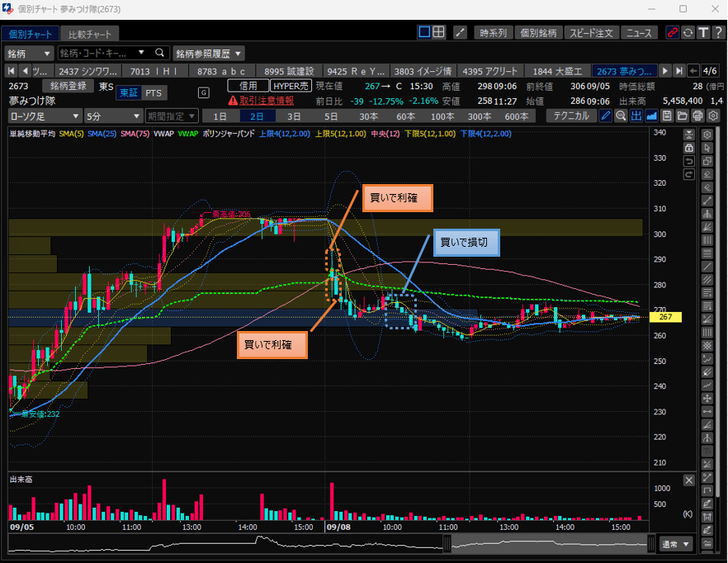728x563 pixels.
Task: Click the magnifier zoom chart icon
Action: (621, 116)
